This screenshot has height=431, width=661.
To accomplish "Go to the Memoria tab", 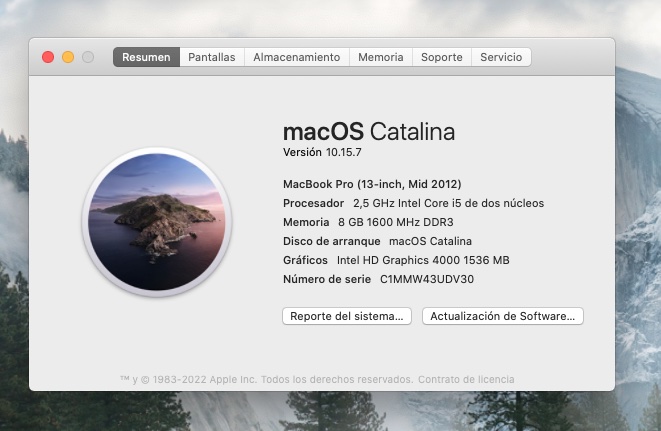I will 380,57.
